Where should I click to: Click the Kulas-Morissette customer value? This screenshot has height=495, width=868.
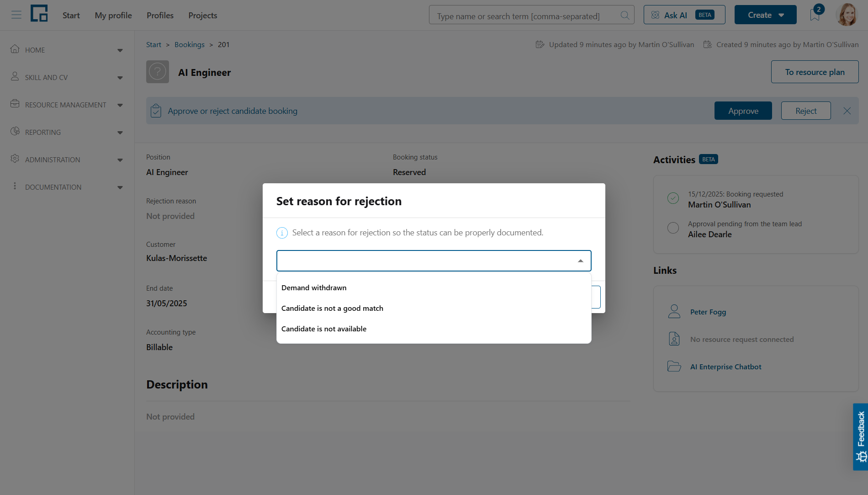(176, 258)
